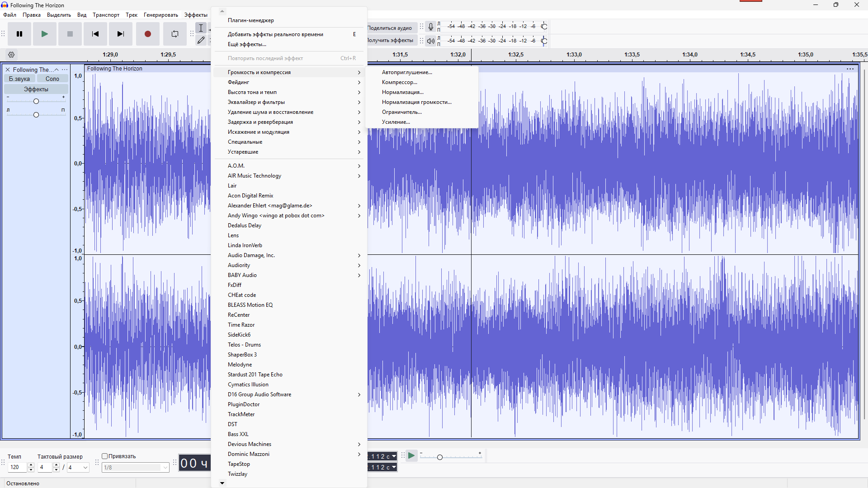Choose Нормализация громкости... effect
868x488 pixels.
pyautogui.click(x=422, y=102)
